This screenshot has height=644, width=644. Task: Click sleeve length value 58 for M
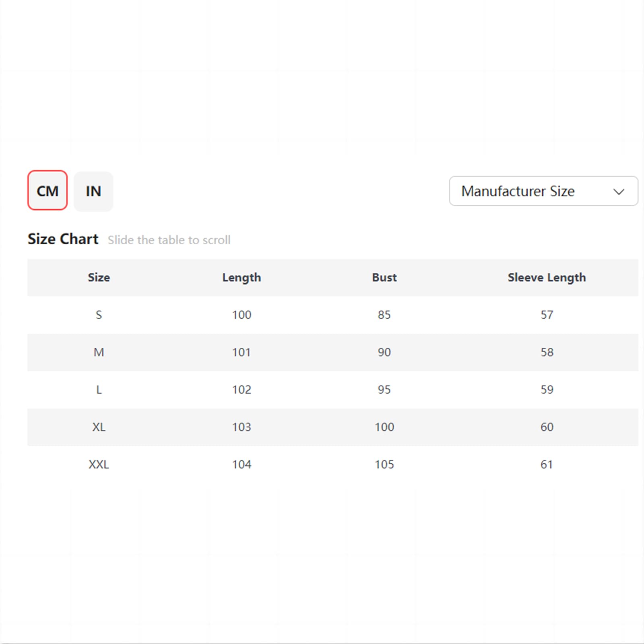[547, 352]
